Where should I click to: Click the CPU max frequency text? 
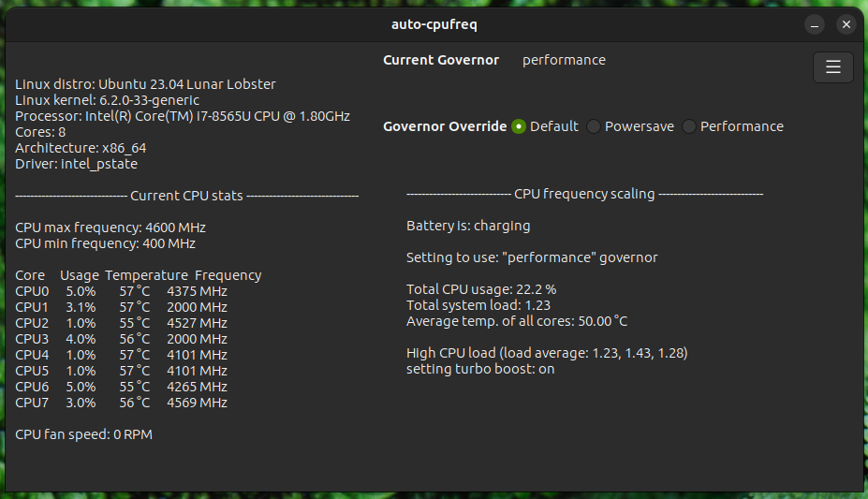point(110,227)
